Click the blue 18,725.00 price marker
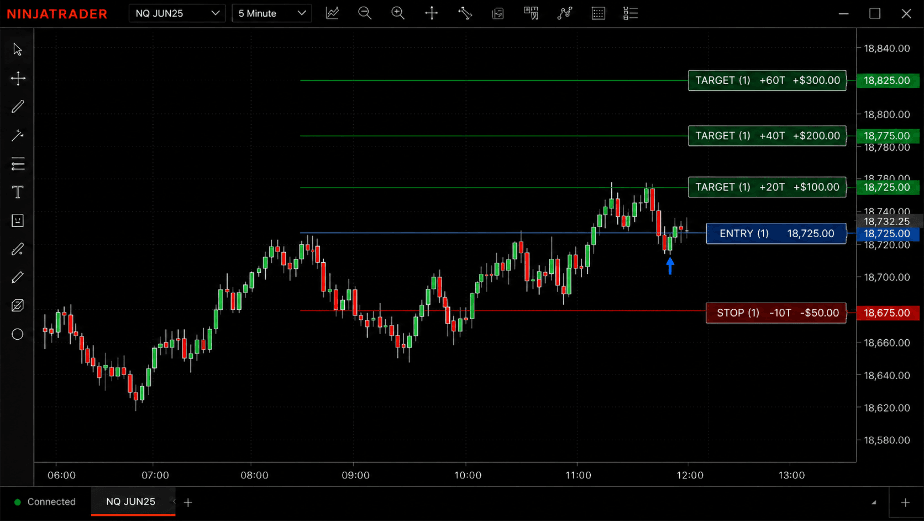This screenshot has width=924, height=521. [x=887, y=233]
